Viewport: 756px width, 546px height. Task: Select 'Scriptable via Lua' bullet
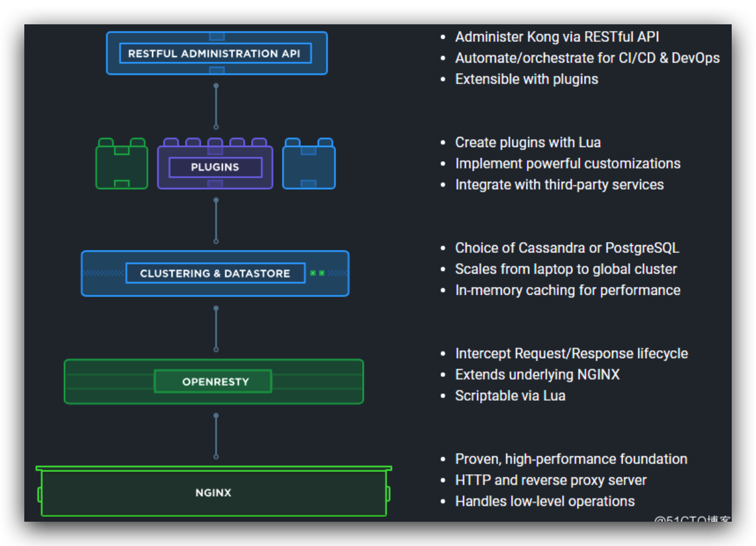(510, 396)
